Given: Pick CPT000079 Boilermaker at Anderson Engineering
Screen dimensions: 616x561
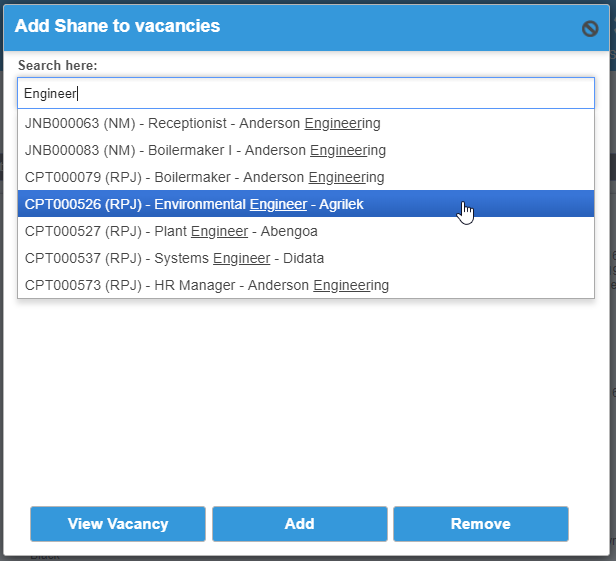Looking at the screenshot, I should tap(306, 178).
